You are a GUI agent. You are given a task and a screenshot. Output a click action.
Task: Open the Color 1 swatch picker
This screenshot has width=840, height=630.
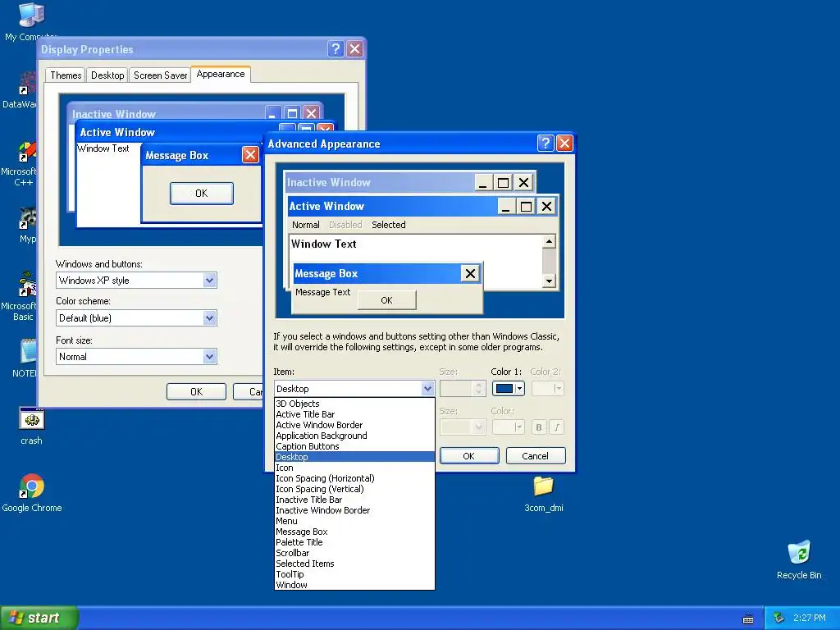(x=508, y=388)
